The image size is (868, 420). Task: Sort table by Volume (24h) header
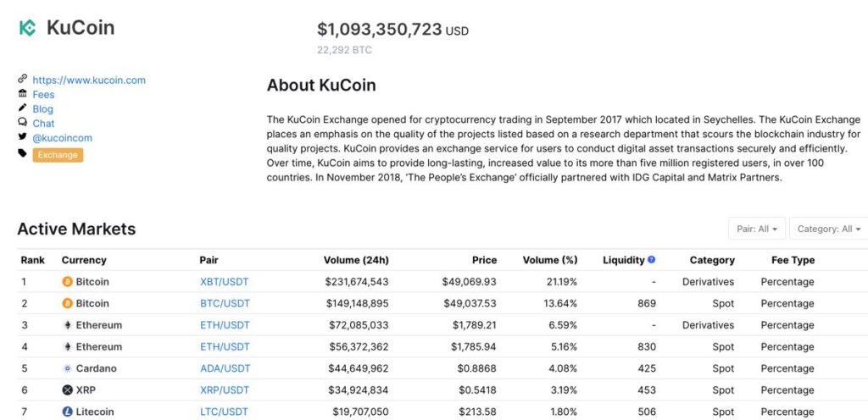356,260
